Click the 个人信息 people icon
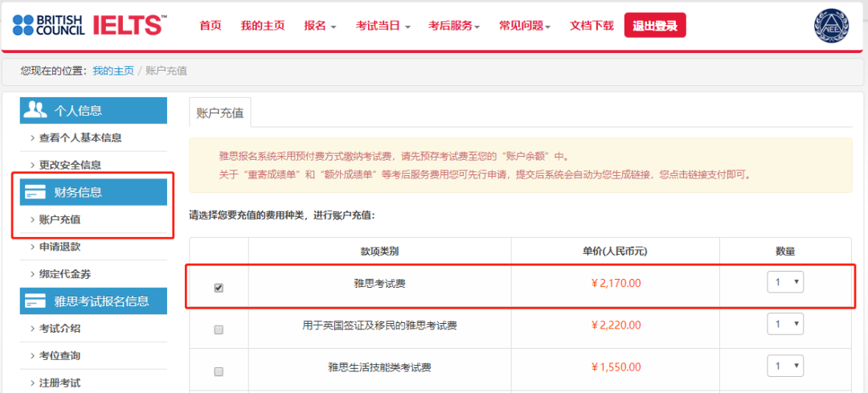Image resolution: width=868 pixels, height=393 pixels. pos(35,110)
